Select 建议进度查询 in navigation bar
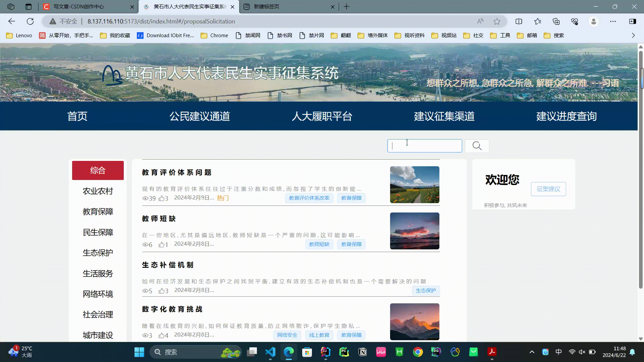The image size is (644, 362). pyautogui.click(x=566, y=116)
